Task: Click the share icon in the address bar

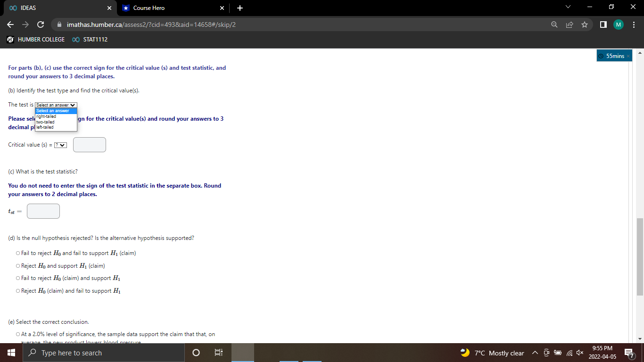Action: point(569,25)
